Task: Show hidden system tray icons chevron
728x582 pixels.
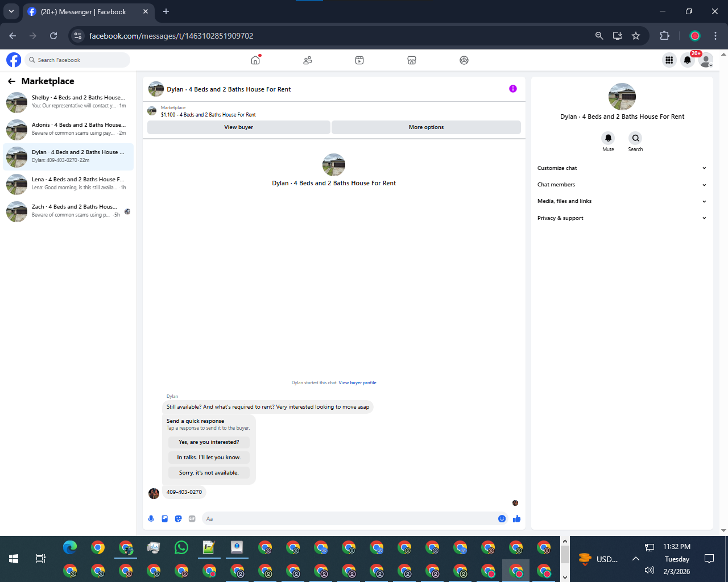Action: pyautogui.click(x=635, y=559)
